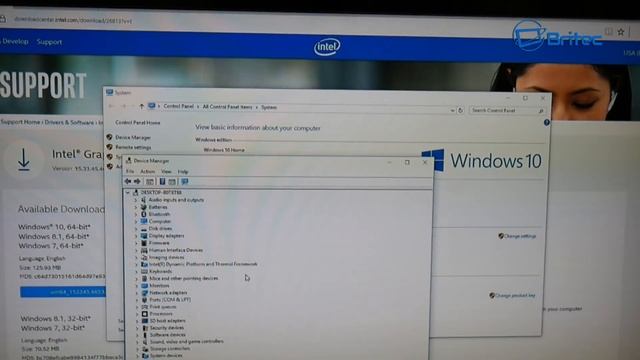Open the System address bar dropdown arrow
640x360 pixels.
click(452, 110)
